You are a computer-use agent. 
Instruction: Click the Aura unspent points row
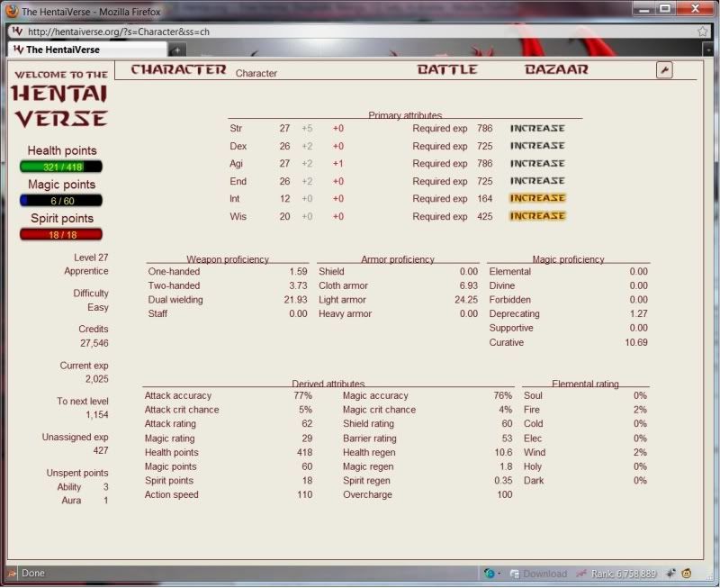point(85,501)
